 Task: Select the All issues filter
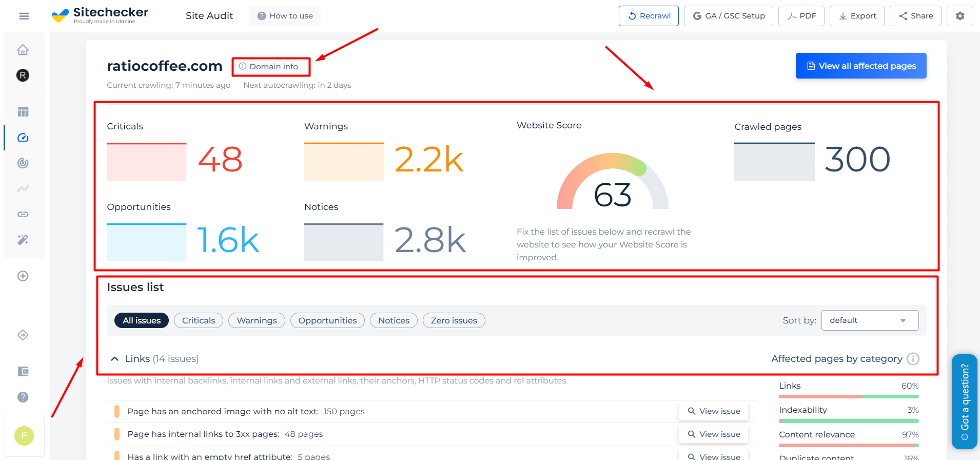click(x=142, y=320)
